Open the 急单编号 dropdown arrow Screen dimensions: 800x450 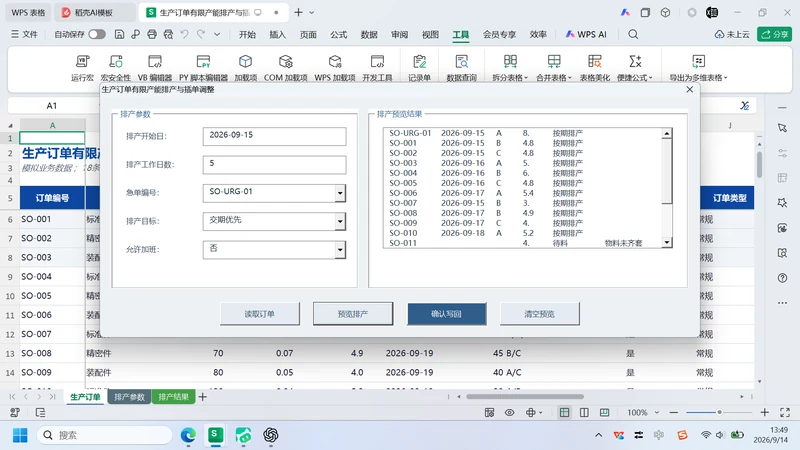coord(340,193)
